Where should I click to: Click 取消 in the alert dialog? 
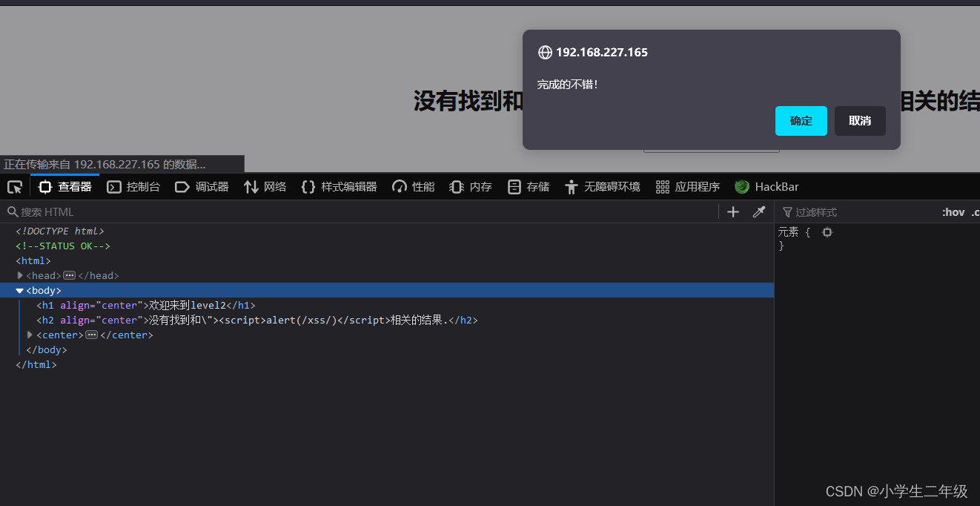[860, 121]
